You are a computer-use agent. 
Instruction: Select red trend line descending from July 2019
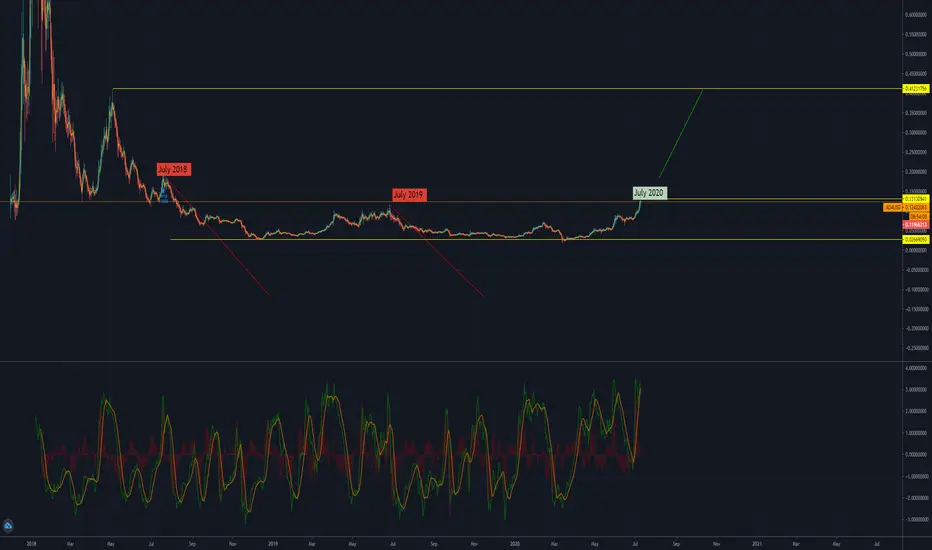pyautogui.click(x=437, y=252)
